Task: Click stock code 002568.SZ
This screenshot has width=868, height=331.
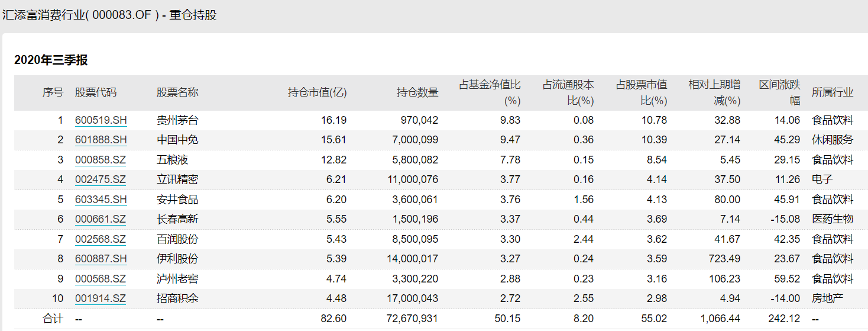Action: click(x=101, y=239)
